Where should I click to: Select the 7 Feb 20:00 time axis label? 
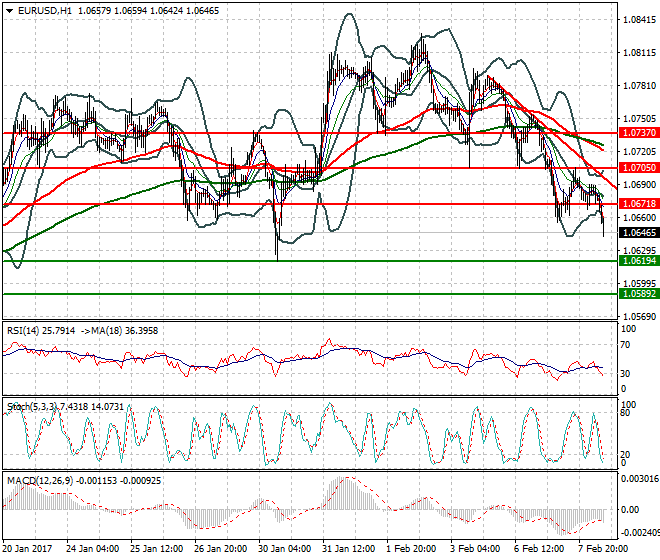pyautogui.click(x=603, y=549)
